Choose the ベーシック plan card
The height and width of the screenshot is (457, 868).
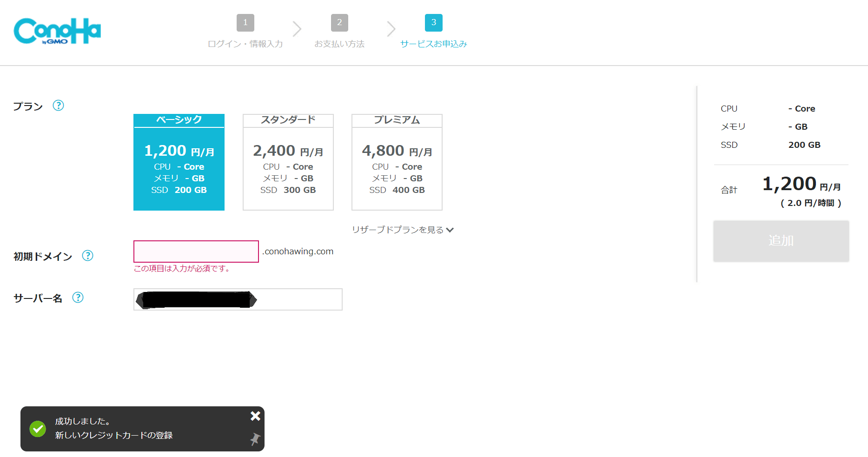point(179,162)
